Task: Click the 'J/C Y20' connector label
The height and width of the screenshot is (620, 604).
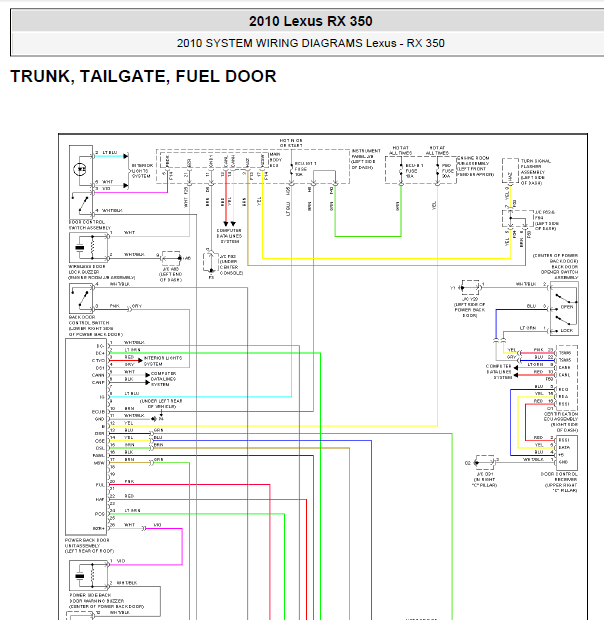Action: click(x=470, y=299)
